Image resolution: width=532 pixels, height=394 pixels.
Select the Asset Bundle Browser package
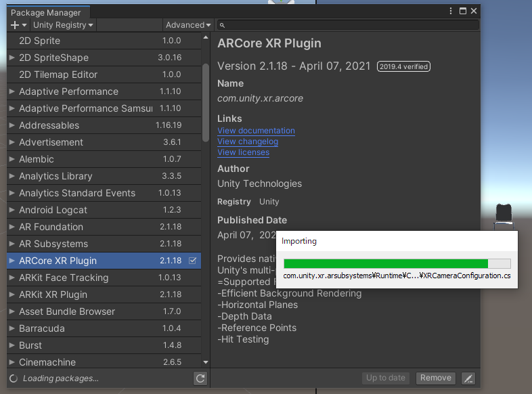[x=104, y=311]
